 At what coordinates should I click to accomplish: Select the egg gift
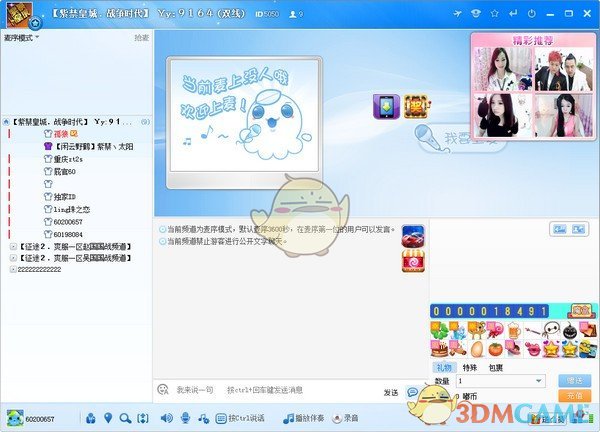(476, 349)
